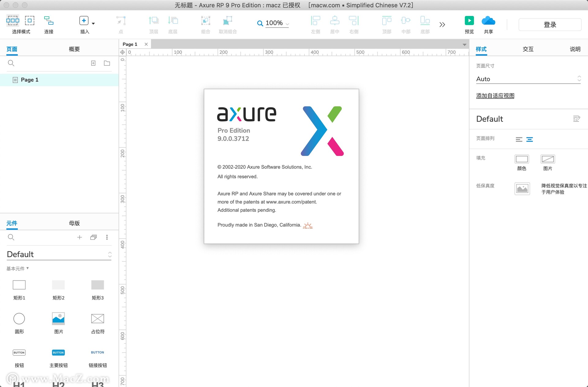Open the 插入 dropdown arrow

93,24
